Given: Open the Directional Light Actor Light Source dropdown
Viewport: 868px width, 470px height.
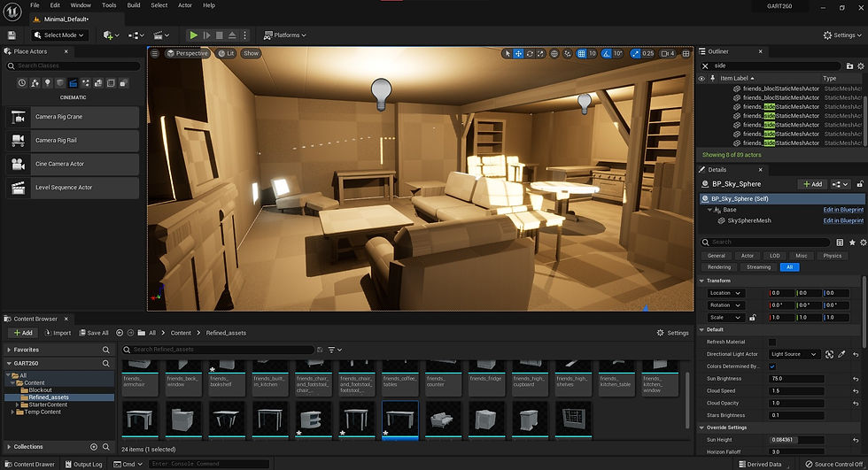Looking at the screenshot, I should [x=794, y=354].
